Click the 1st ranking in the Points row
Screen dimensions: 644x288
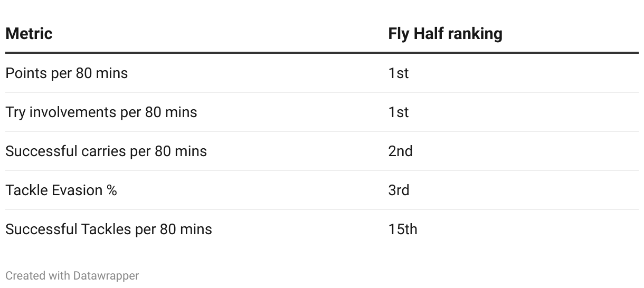point(398,73)
